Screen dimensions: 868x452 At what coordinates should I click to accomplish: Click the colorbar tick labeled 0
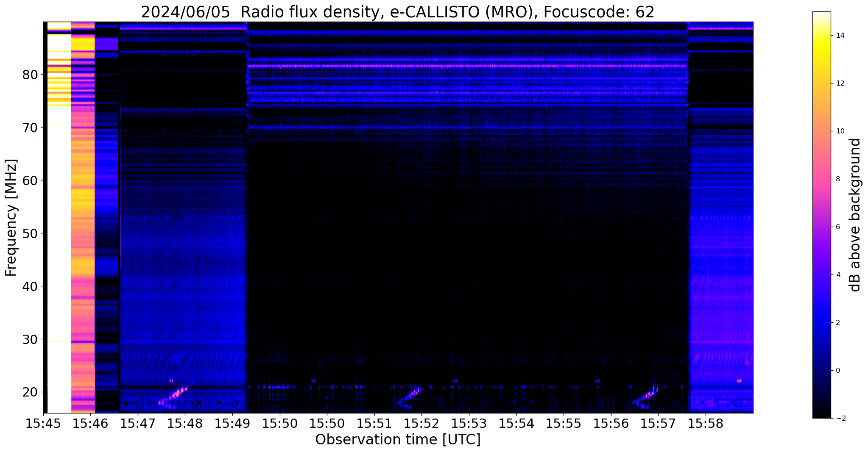pos(837,371)
